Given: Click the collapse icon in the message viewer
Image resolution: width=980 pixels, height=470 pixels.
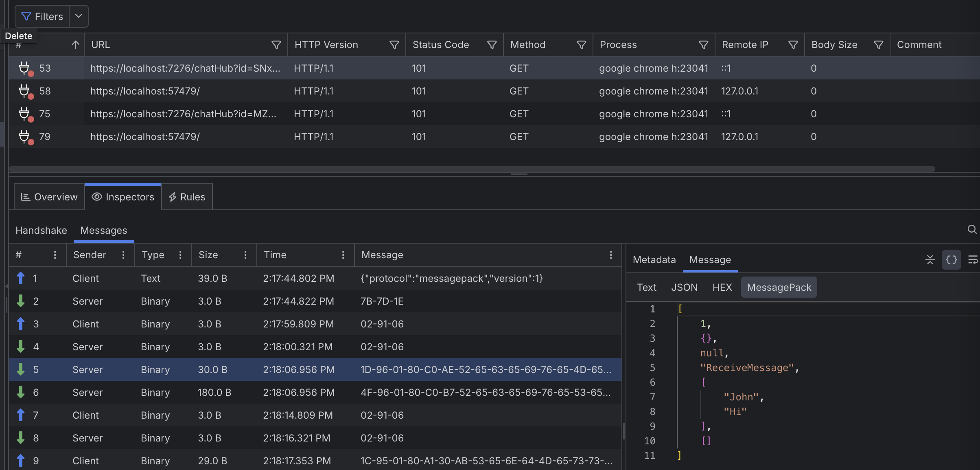Looking at the screenshot, I should click(930, 260).
